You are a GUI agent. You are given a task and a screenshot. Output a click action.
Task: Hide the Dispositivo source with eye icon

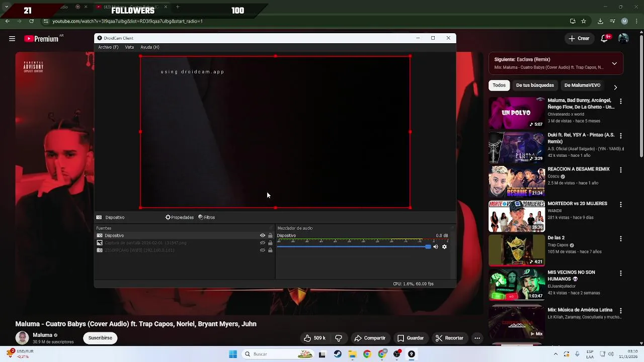coord(262,235)
